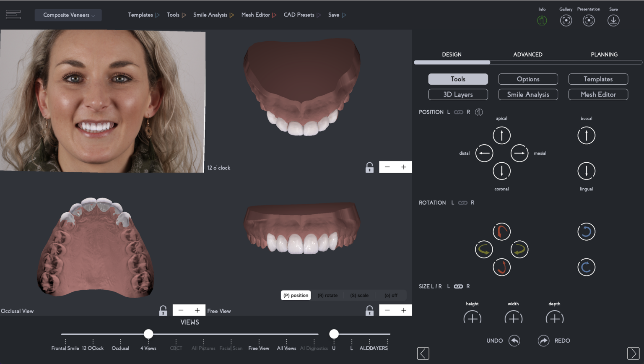Open the 3D Layers panel
644x364 pixels.
point(458,94)
